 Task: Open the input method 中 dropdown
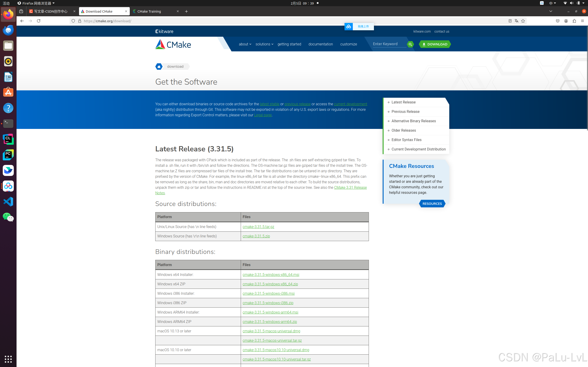(552, 3)
